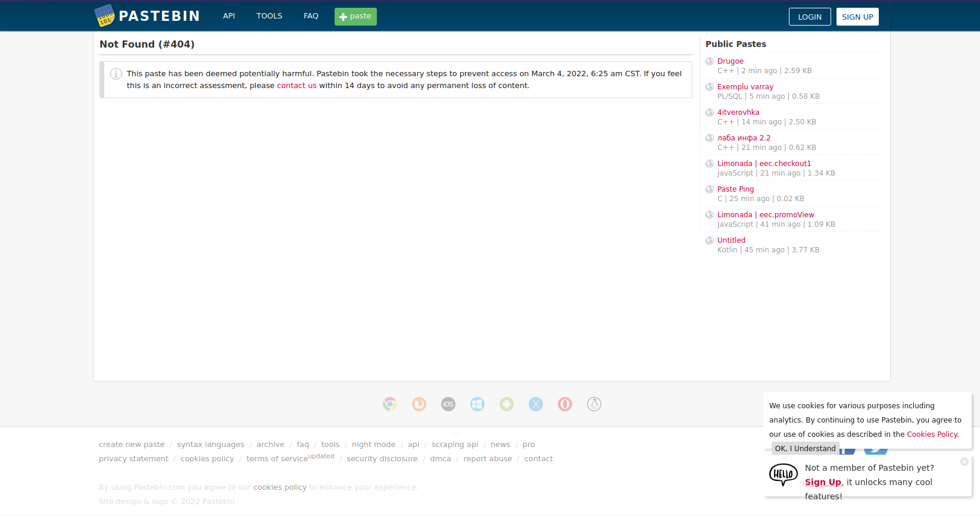
Task: Click the SIGN UP button
Action: pos(857,17)
